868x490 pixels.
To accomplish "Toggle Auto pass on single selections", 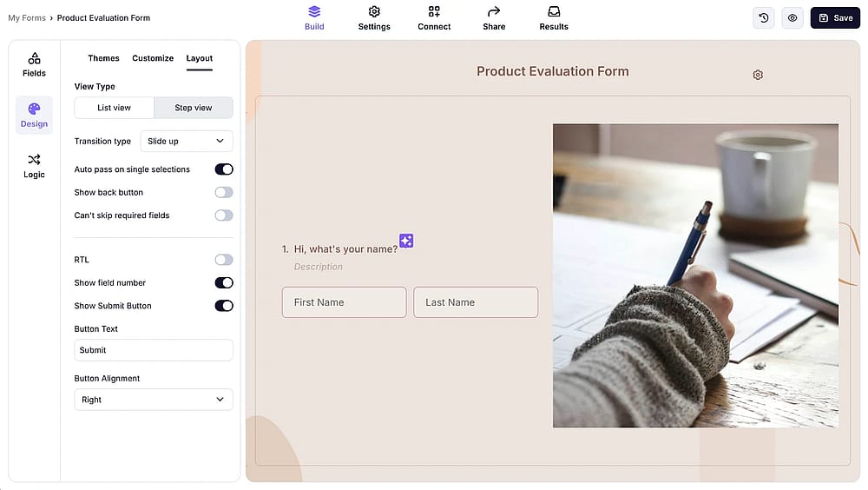I will (224, 169).
